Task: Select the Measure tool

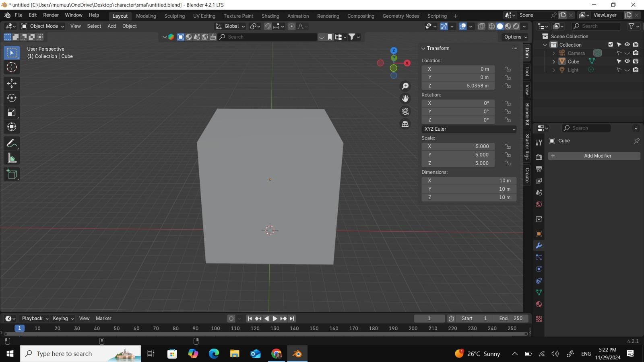Action: click(12, 158)
